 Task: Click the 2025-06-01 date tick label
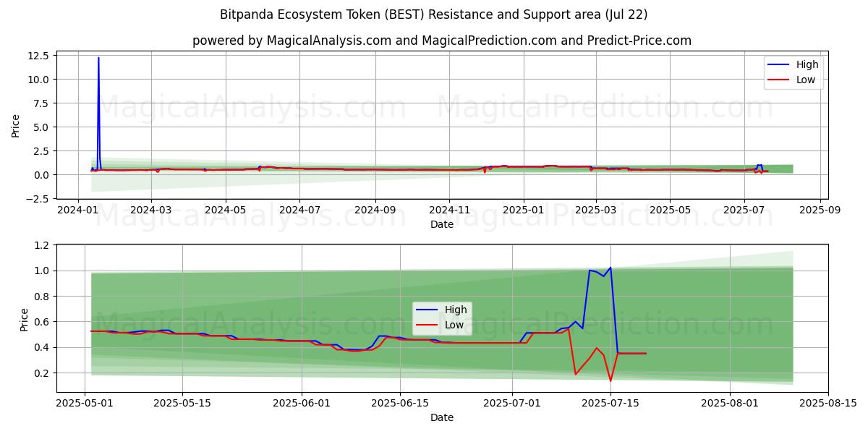[x=300, y=404]
